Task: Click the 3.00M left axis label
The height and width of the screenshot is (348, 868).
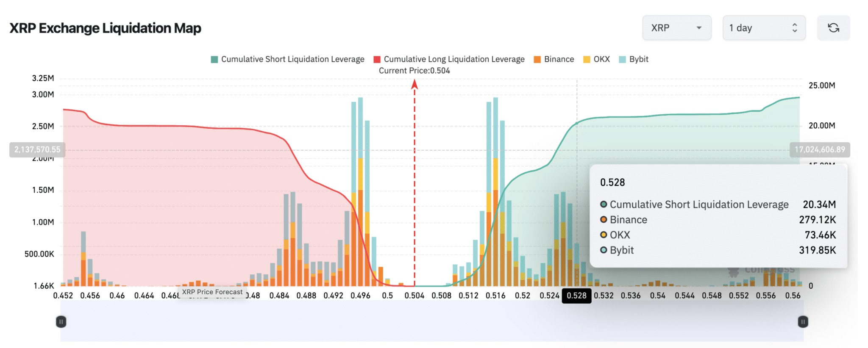Action: click(43, 94)
